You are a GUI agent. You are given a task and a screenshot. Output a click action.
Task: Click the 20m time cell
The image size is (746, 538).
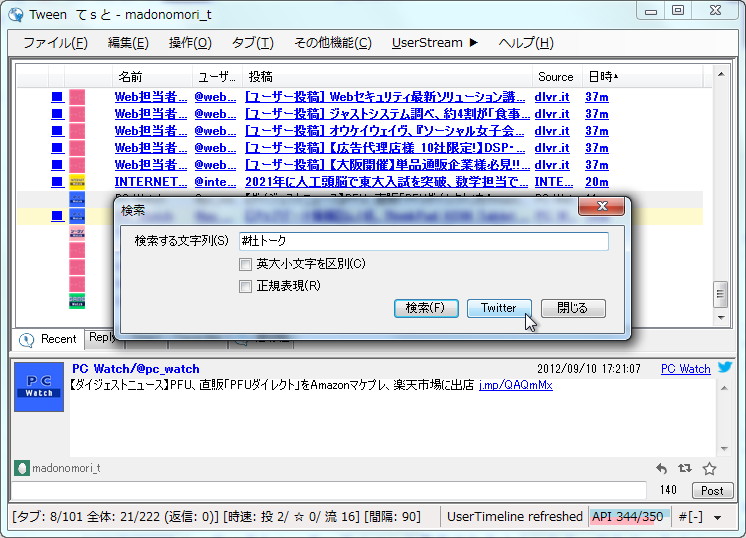pos(597,182)
